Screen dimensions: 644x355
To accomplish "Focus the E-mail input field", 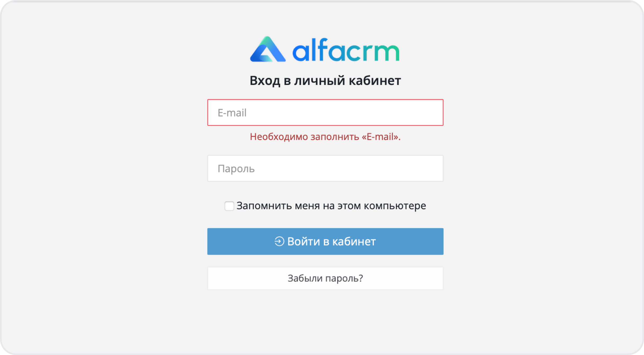I will tap(325, 113).
